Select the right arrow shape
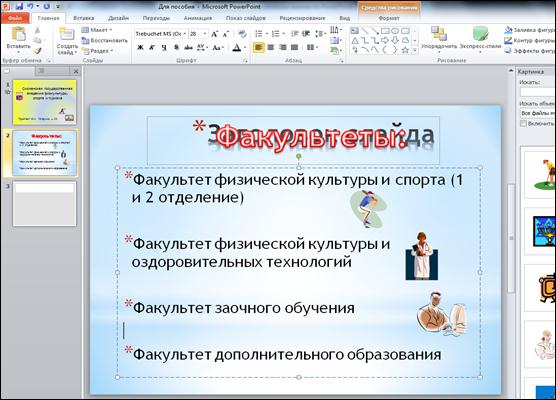This screenshot has height=400, width=556. pyautogui.click(x=385, y=41)
